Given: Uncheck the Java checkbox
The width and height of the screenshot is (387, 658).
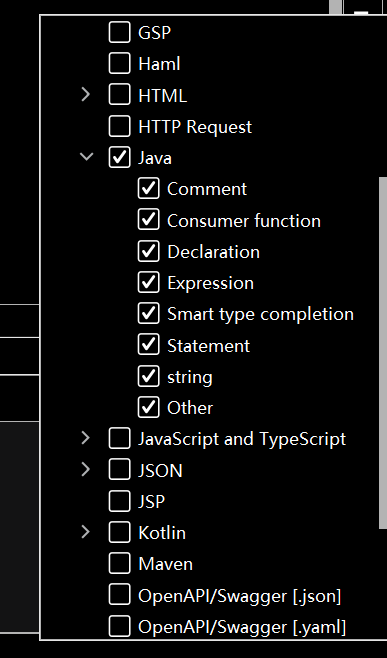Looking at the screenshot, I should click(119, 157).
